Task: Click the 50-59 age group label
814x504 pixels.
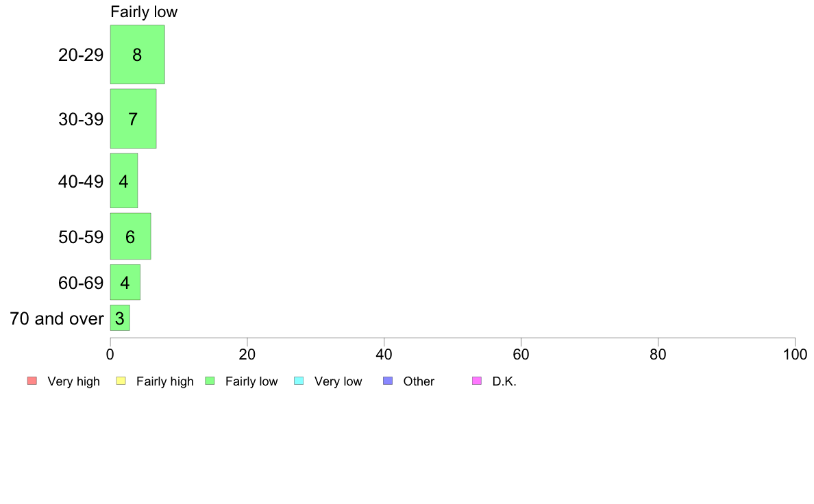Action: click(81, 237)
